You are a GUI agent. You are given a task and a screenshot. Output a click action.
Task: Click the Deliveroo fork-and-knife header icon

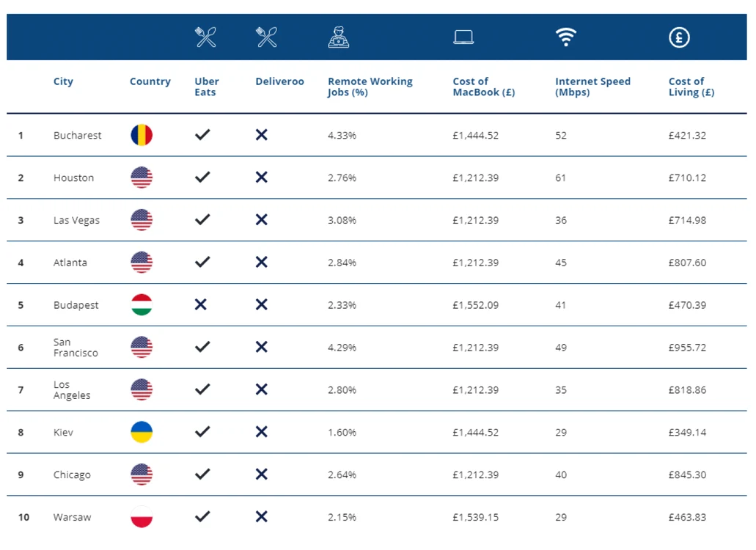click(267, 37)
